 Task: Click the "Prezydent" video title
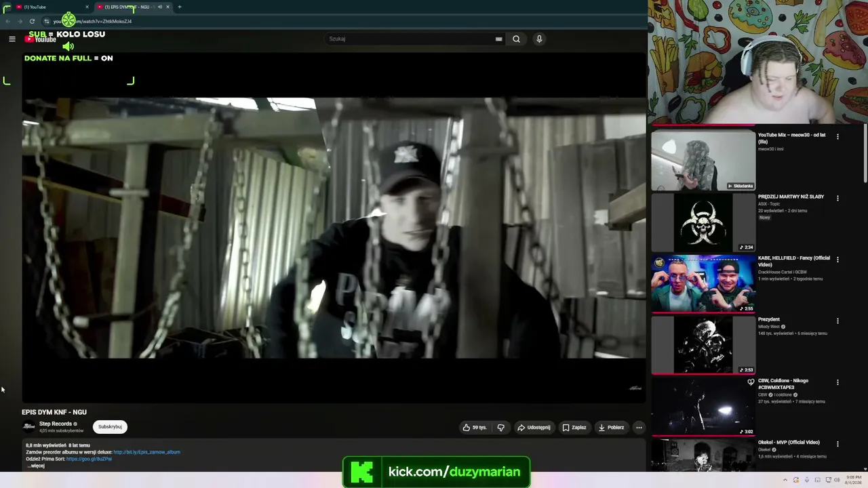coord(769,319)
